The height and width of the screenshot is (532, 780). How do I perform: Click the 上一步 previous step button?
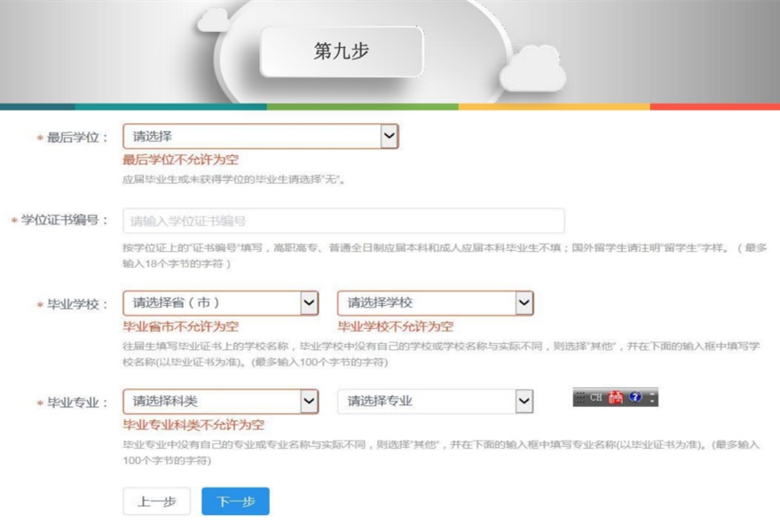(156, 501)
